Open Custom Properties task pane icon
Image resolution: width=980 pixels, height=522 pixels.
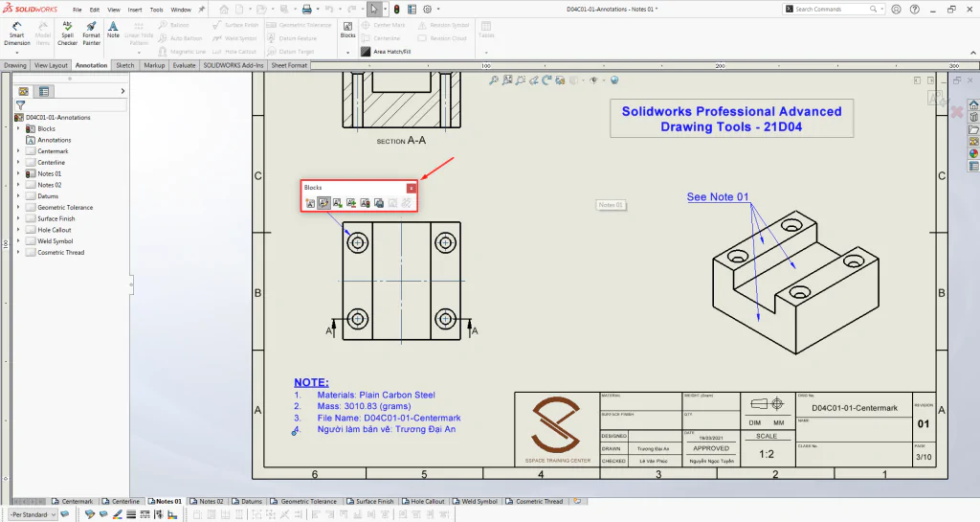[x=973, y=167]
